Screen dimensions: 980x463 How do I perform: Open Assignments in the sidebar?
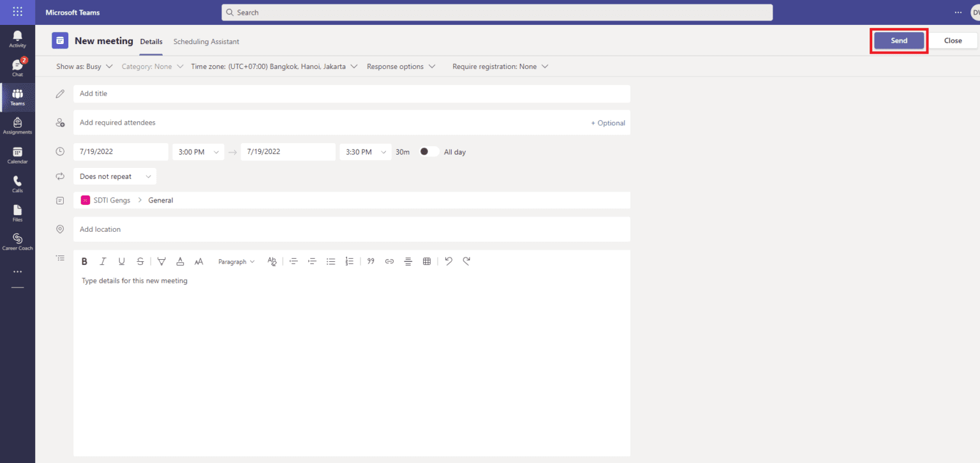17,126
